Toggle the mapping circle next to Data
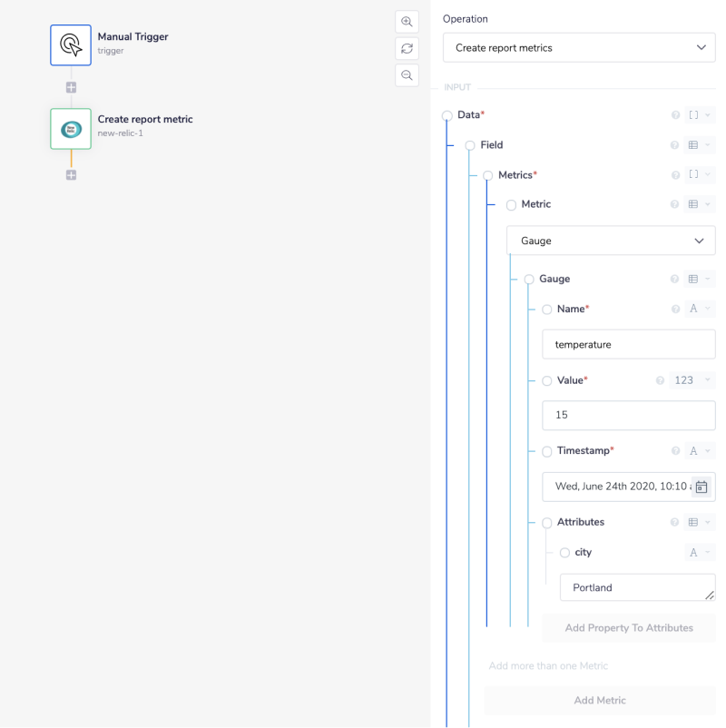The image size is (726, 728). pyautogui.click(x=446, y=114)
